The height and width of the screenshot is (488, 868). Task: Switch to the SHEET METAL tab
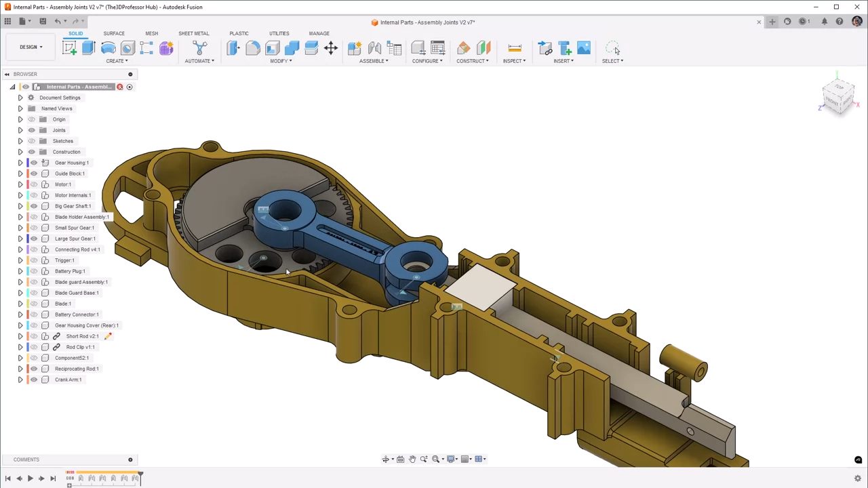(193, 33)
